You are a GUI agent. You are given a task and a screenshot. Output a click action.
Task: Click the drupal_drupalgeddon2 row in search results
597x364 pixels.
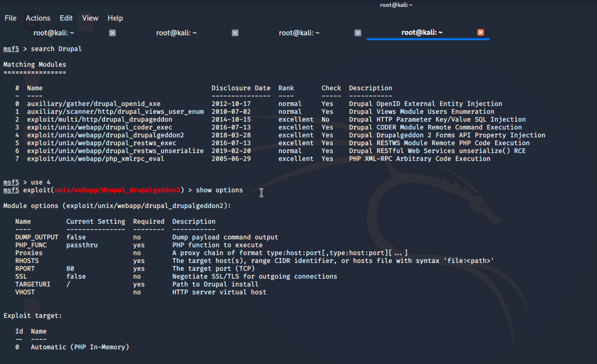105,135
